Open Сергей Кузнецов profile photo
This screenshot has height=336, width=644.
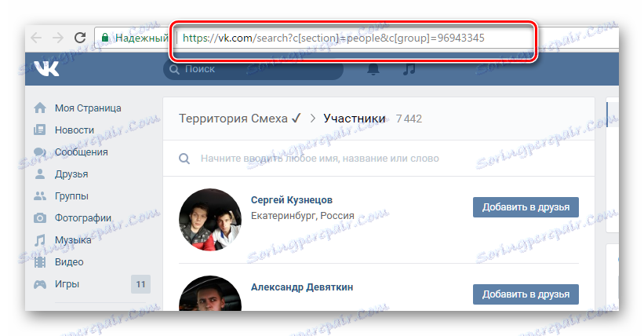tap(210, 220)
